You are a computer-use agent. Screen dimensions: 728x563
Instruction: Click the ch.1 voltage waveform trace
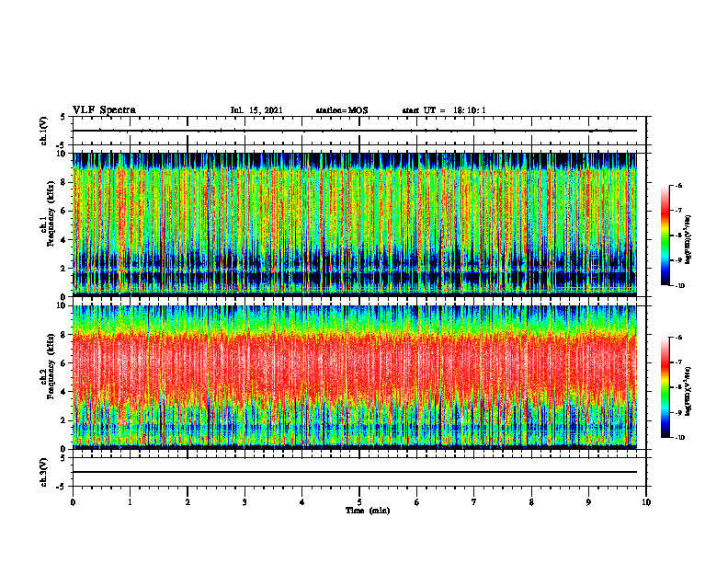point(355,131)
